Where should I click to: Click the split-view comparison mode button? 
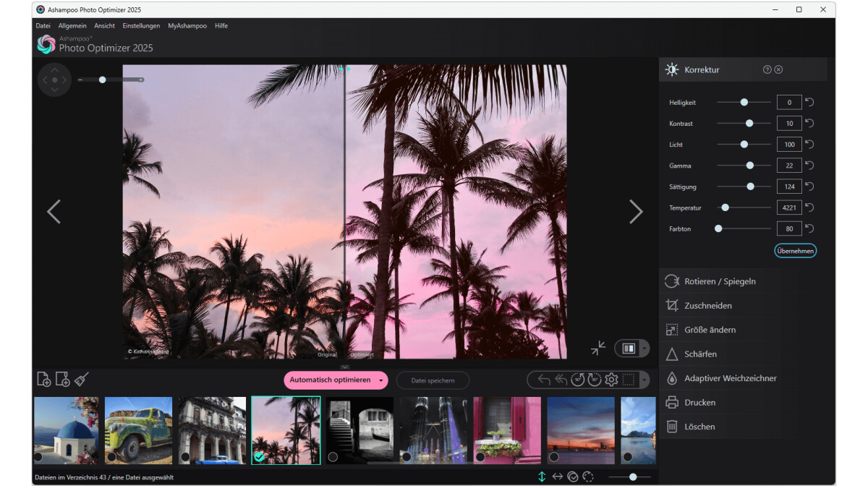(629, 348)
